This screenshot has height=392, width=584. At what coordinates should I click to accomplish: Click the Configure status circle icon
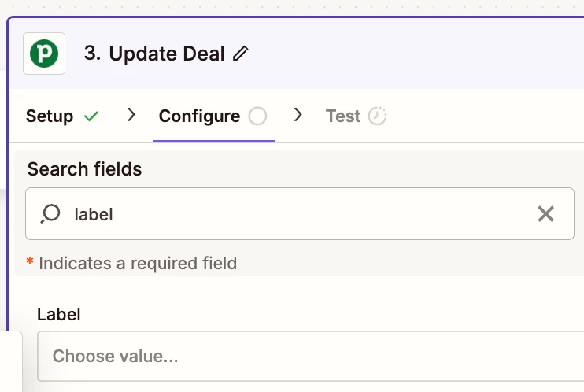point(257,116)
